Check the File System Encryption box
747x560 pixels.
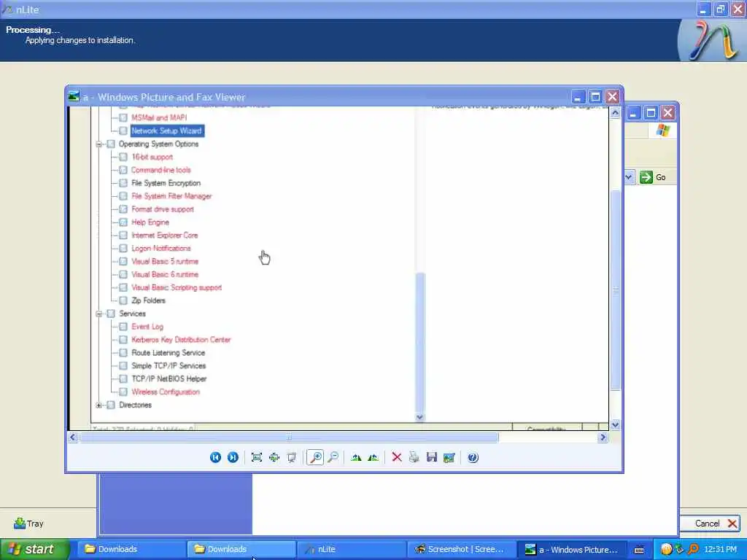tap(123, 183)
